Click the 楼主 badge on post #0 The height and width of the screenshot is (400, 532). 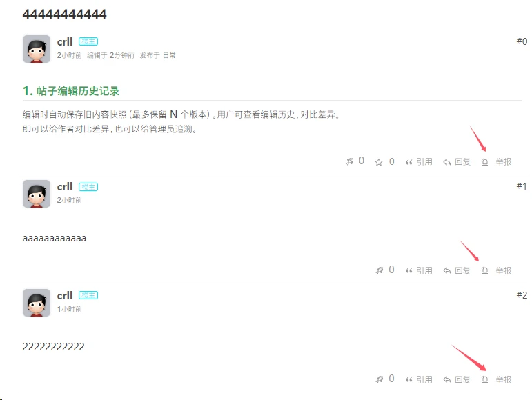point(88,41)
